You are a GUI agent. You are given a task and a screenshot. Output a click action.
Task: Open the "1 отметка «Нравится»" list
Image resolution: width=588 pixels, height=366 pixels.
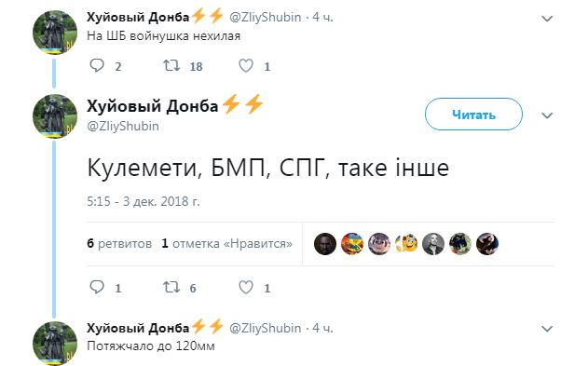pos(226,243)
